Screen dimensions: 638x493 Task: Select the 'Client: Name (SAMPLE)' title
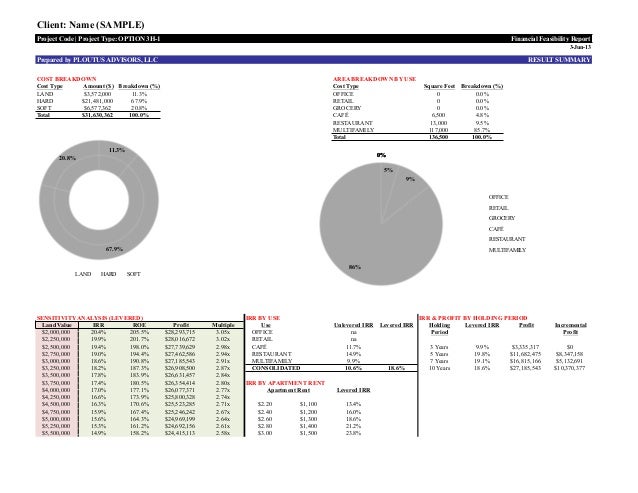pos(90,25)
